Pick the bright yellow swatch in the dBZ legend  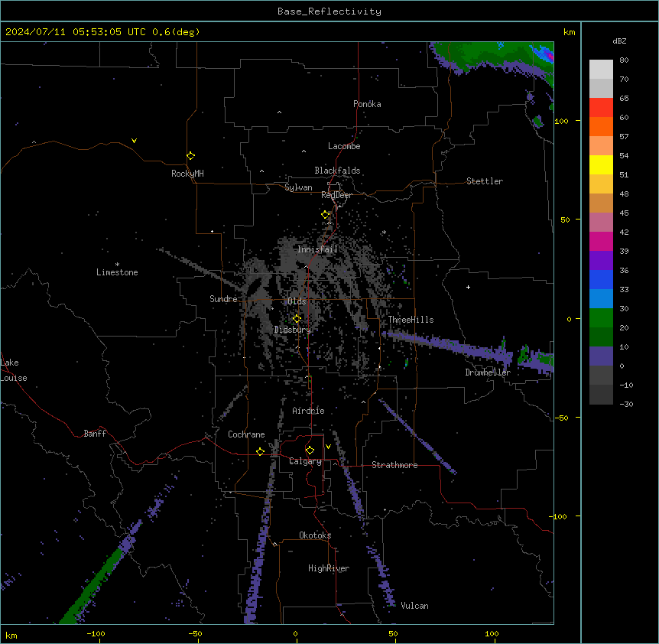(601, 164)
